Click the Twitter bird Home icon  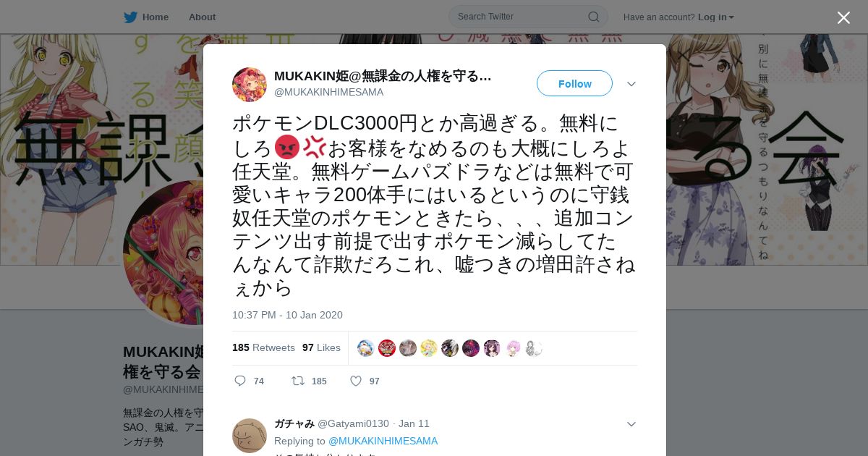point(130,17)
